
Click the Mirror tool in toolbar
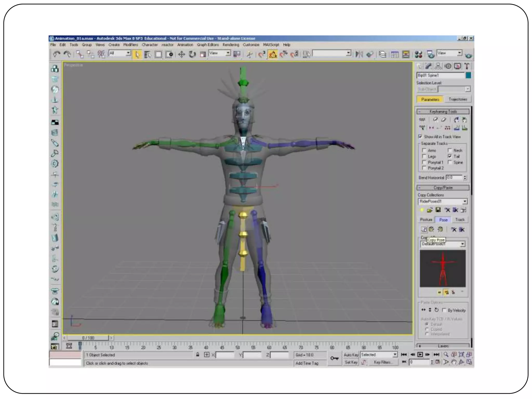[x=359, y=54]
